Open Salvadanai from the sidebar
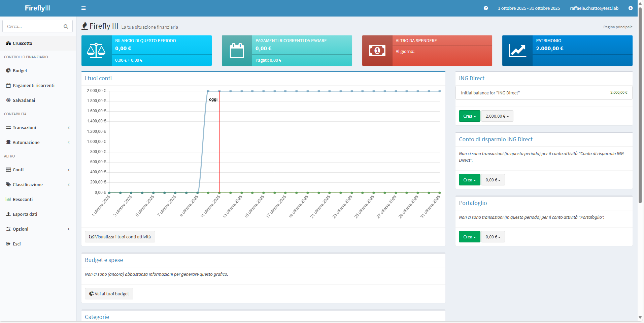This screenshot has width=644, height=323. [x=24, y=100]
